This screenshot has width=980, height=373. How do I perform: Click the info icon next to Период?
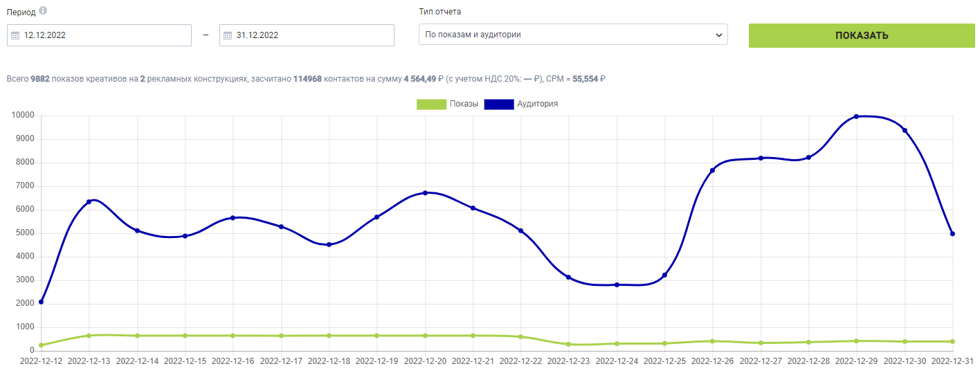pos(44,11)
